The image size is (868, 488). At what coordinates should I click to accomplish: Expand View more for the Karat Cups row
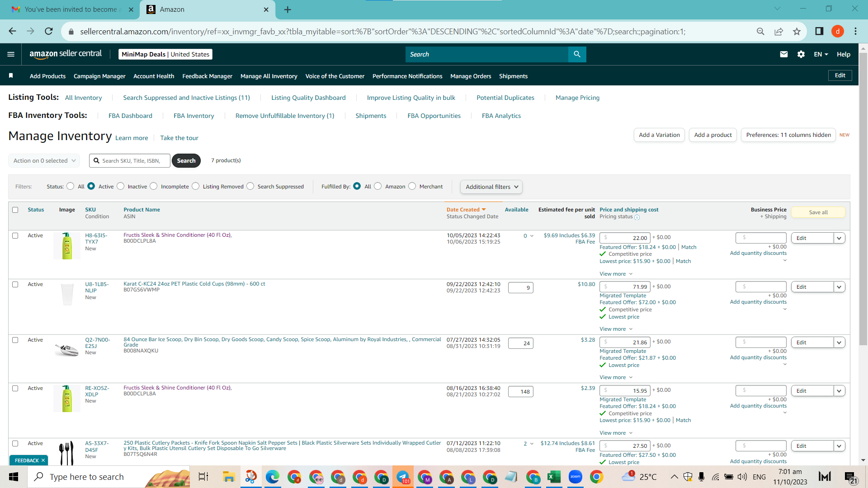(x=616, y=329)
